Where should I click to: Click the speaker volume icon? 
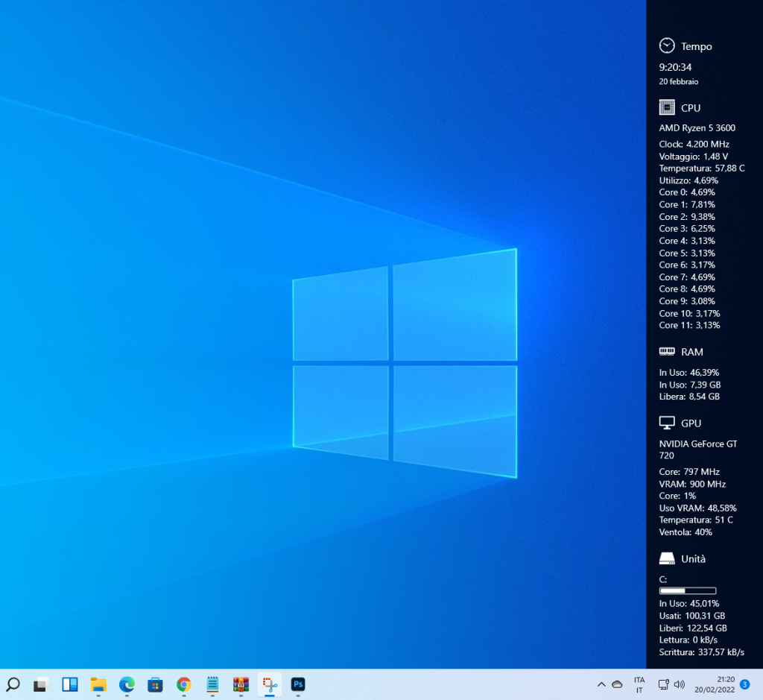click(x=679, y=684)
